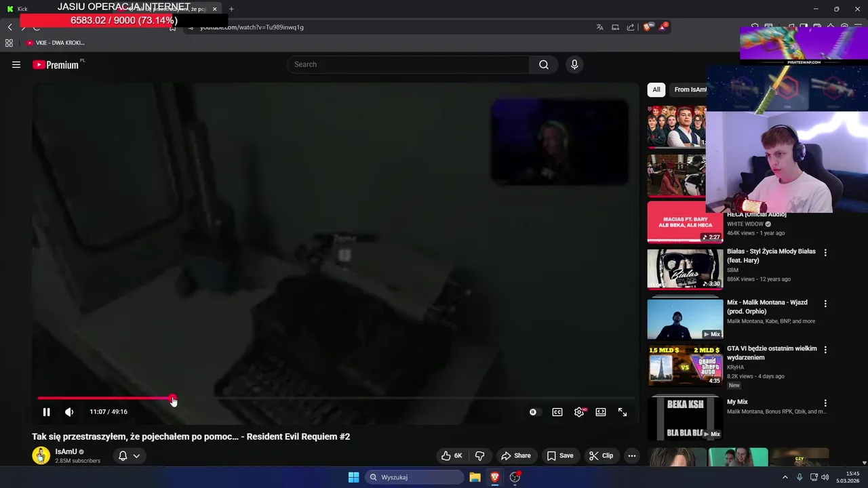The height and width of the screenshot is (488, 868).
Task: Click into the YouTube Search field
Action: (408, 64)
